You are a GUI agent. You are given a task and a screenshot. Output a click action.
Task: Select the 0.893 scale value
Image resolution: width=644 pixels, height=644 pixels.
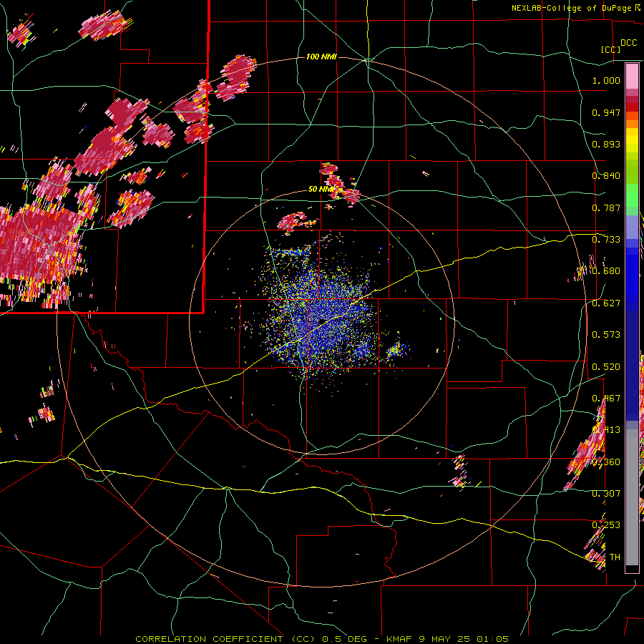tap(606, 144)
